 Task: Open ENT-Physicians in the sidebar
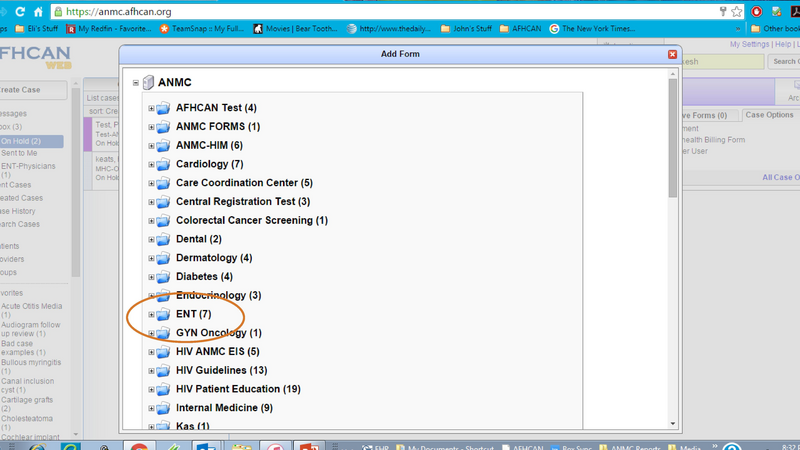pos(28,170)
